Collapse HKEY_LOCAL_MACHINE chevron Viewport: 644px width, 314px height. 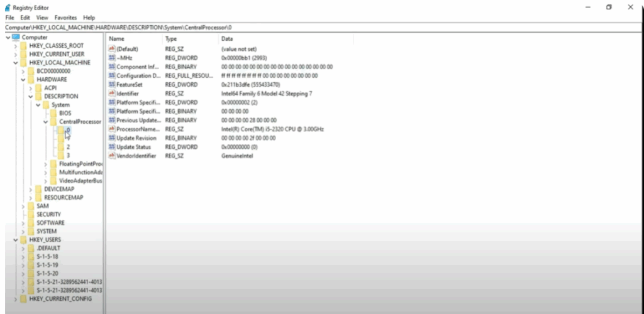point(16,63)
